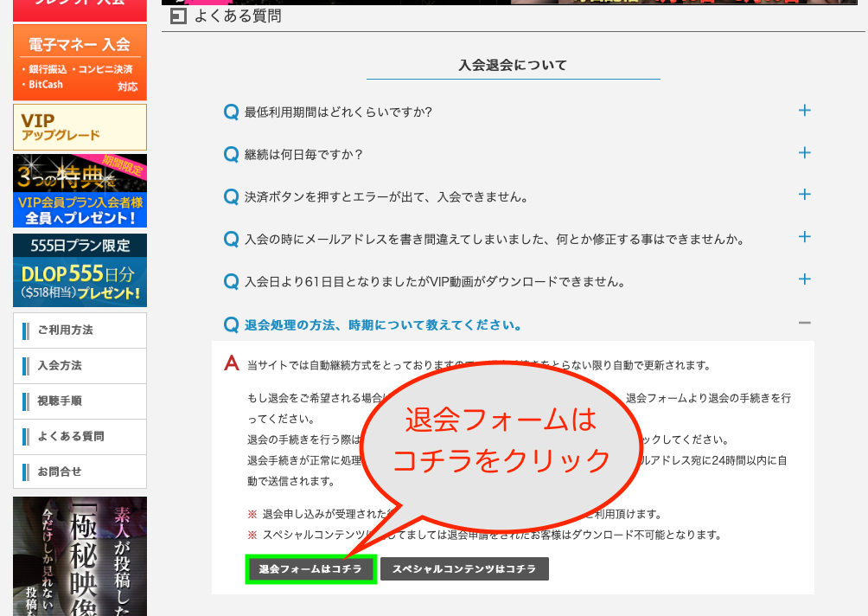The width and height of the screenshot is (868, 616).
Task: Click the 退会処理の方法 question title text
Action: point(383,325)
